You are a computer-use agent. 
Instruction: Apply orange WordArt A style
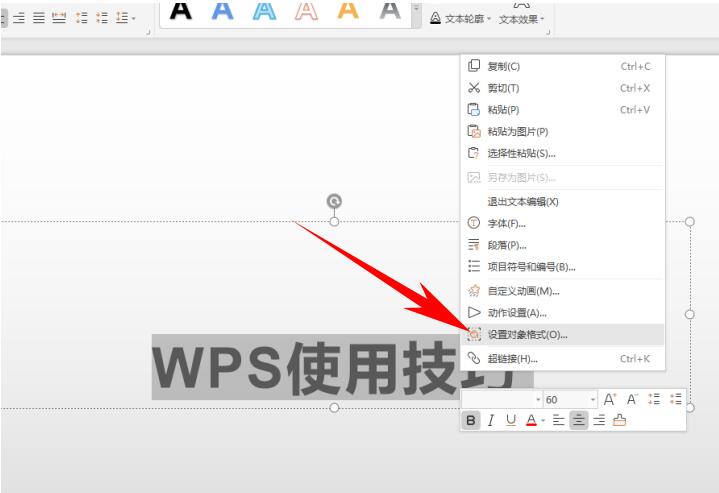click(348, 11)
